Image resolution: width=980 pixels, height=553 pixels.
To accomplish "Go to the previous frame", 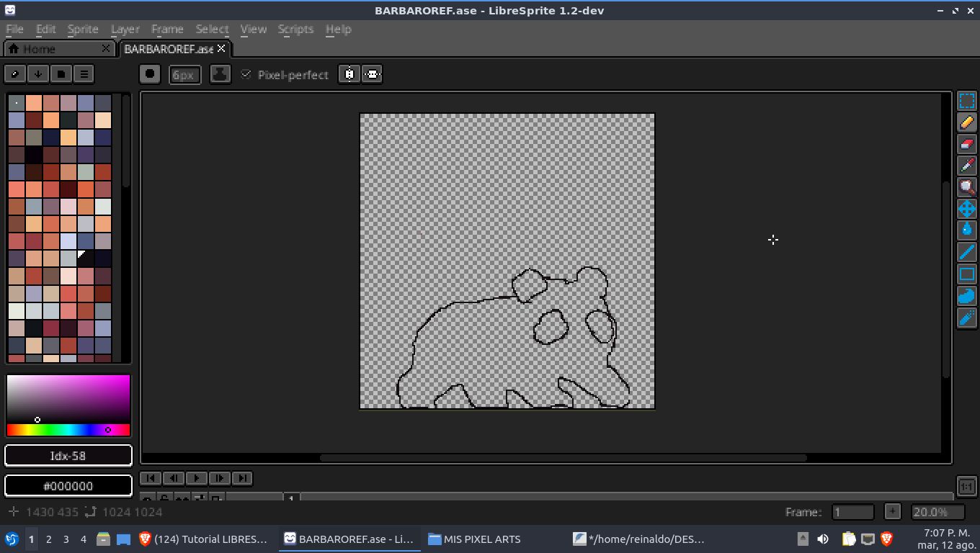I will pyautogui.click(x=173, y=477).
